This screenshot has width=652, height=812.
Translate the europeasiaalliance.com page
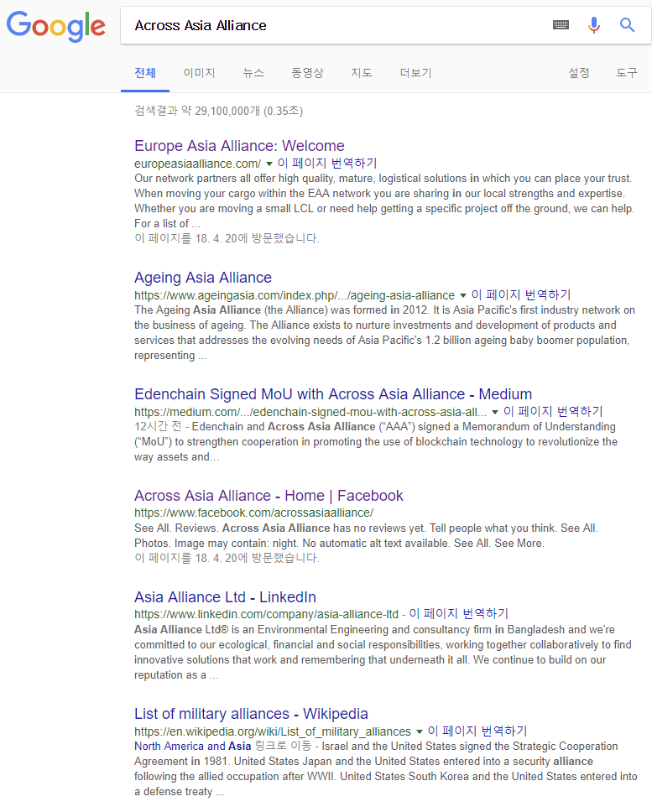pyautogui.click(x=327, y=163)
